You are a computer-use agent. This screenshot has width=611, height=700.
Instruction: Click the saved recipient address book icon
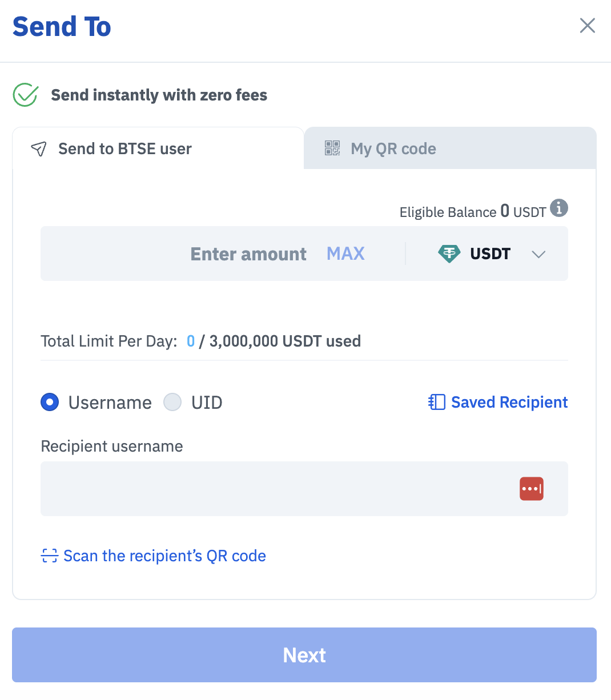click(x=437, y=403)
